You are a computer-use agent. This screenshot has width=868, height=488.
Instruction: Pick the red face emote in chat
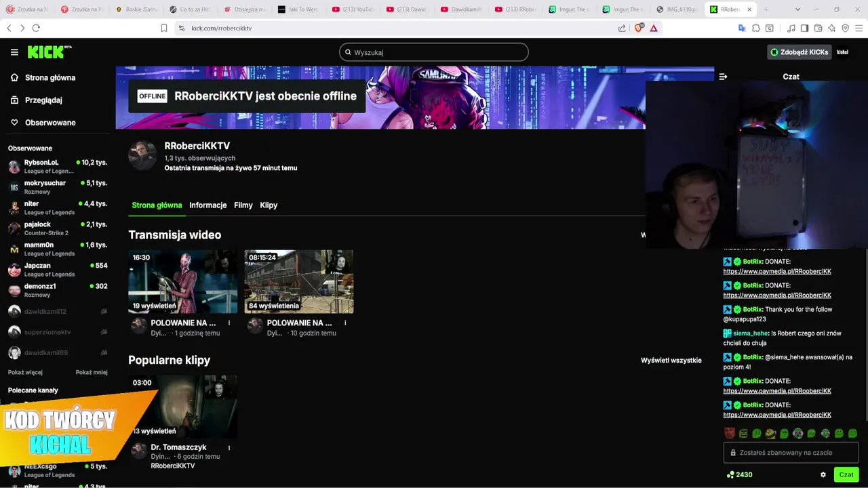[x=729, y=433]
